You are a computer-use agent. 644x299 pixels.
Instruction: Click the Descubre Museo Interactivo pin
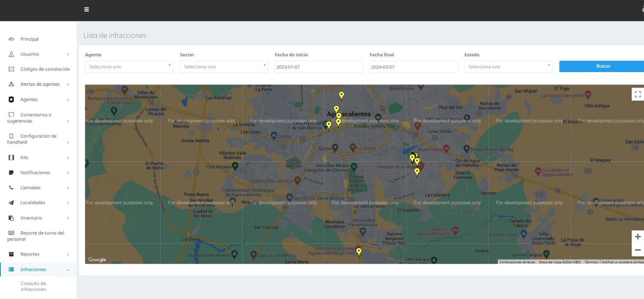pyautogui.click(x=354, y=166)
